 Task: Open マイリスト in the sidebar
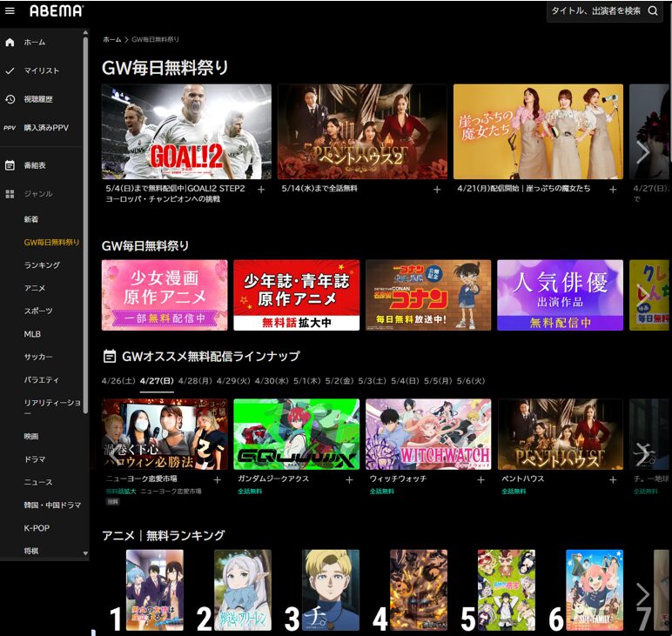point(42,70)
